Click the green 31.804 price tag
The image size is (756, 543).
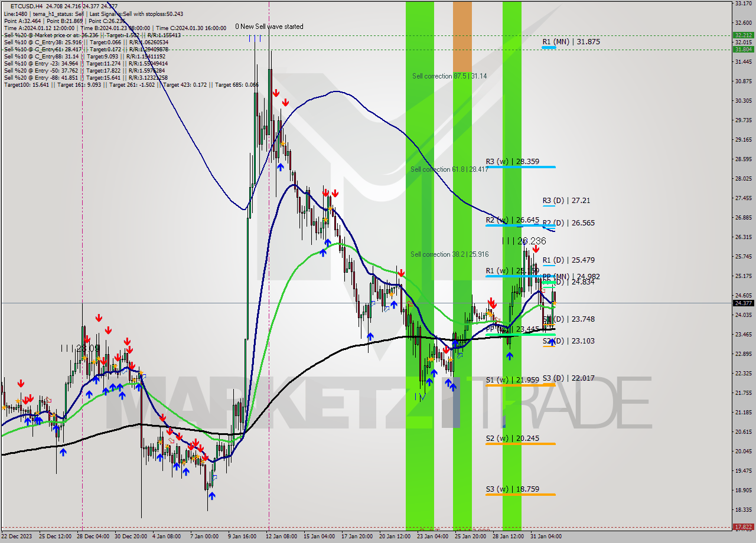[743, 50]
